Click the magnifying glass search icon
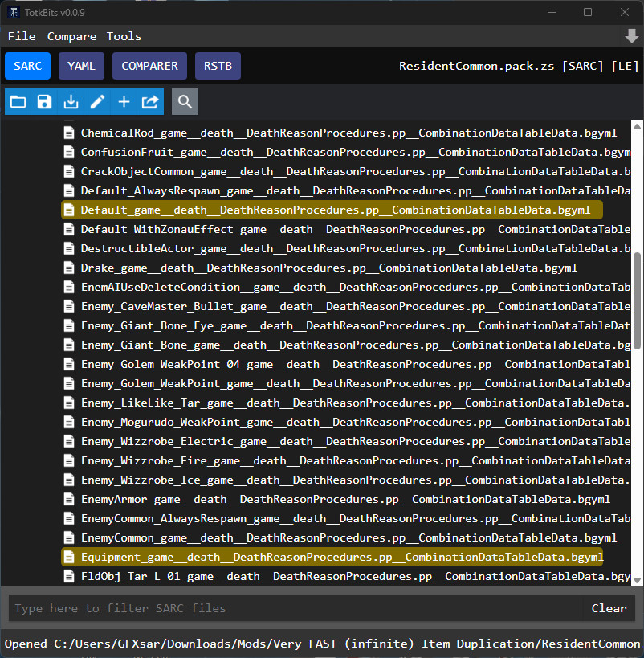 [185, 102]
